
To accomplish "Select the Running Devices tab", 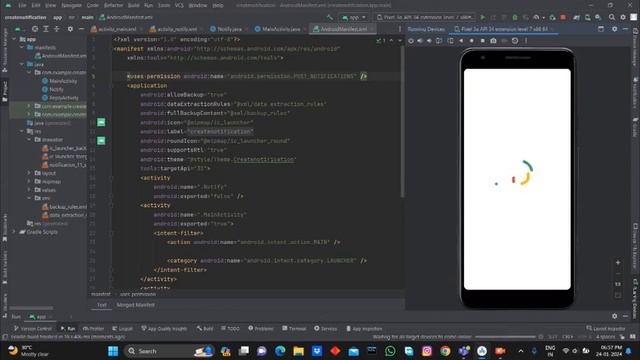I will [426, 29].
